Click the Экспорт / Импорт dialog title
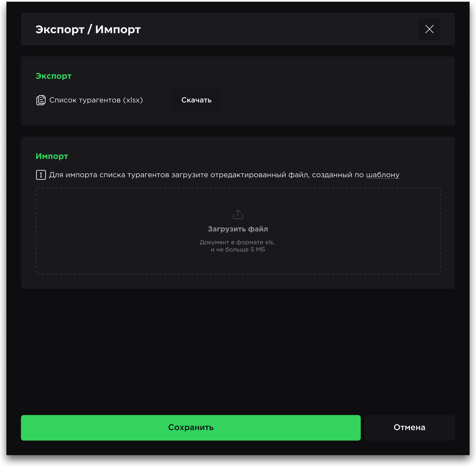Image resolution: width=476 pixels, height=466 pixels. [88, 29]
